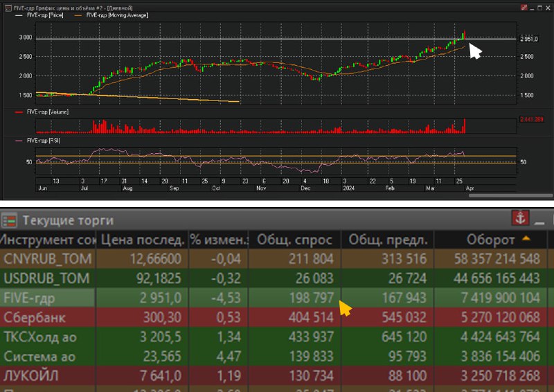The image size is (554, 392).
Task: Select the FIVE-гдр [Moving Average] legend entry
Action: pyautogui.click(x=111, y=15)
